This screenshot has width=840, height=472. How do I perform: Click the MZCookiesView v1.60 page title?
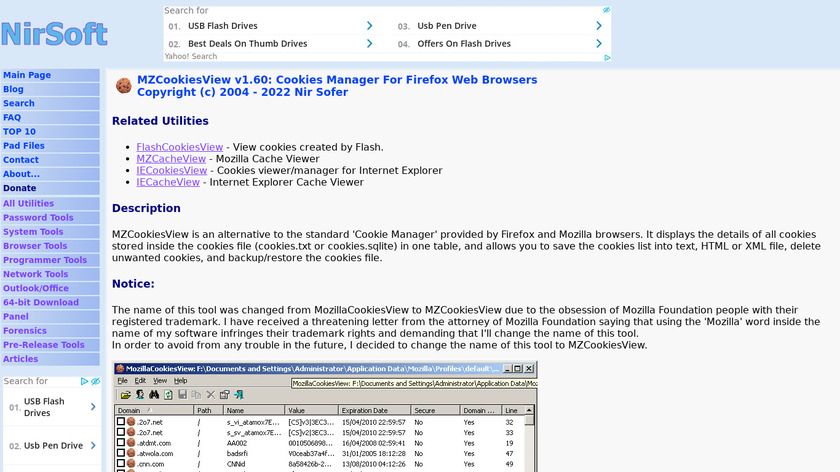(x=337, y=86)
